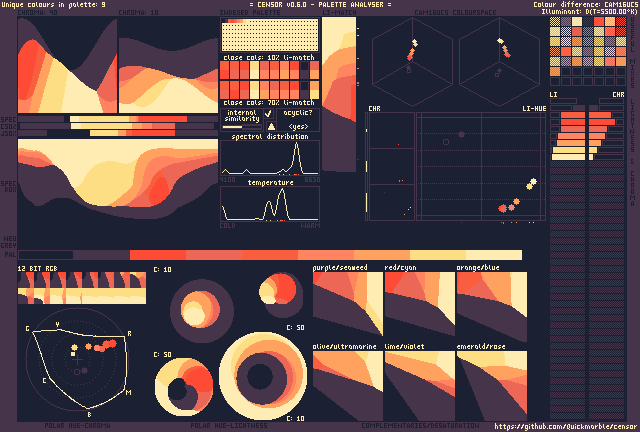The height and width of the screenshot is (432, 640).
Task: Click the 'NEU GREY' label
Action: 9,242
